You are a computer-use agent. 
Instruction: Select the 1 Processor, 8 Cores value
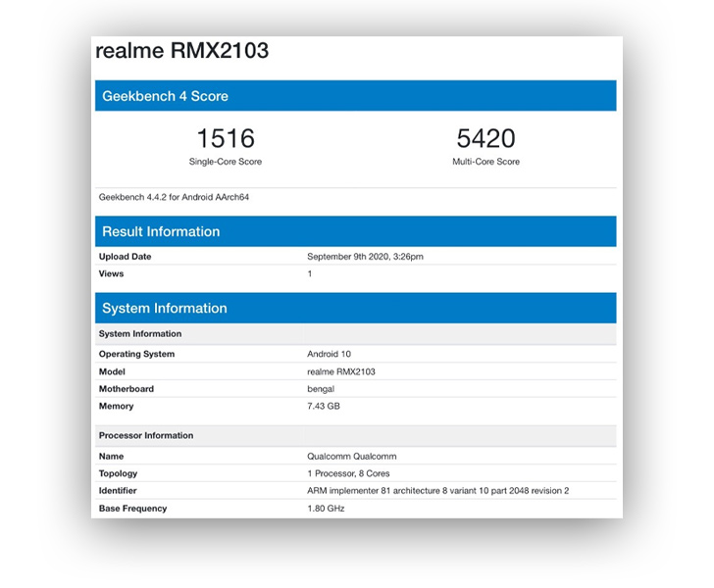348,473
